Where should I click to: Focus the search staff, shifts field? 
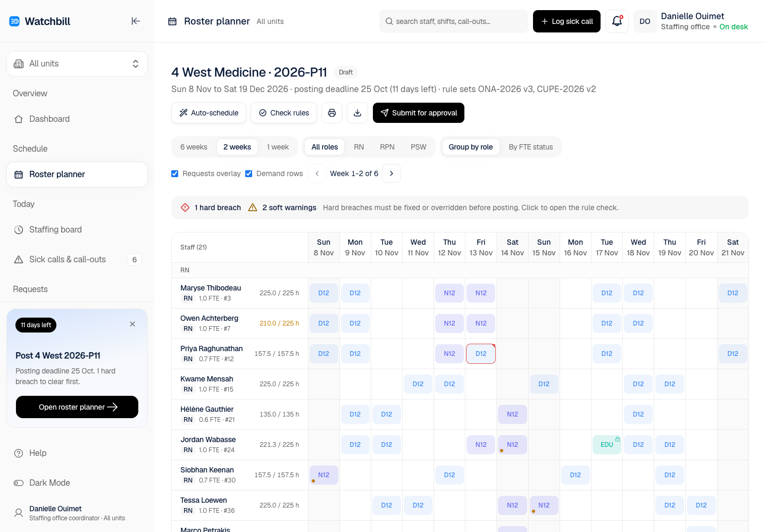454,21
